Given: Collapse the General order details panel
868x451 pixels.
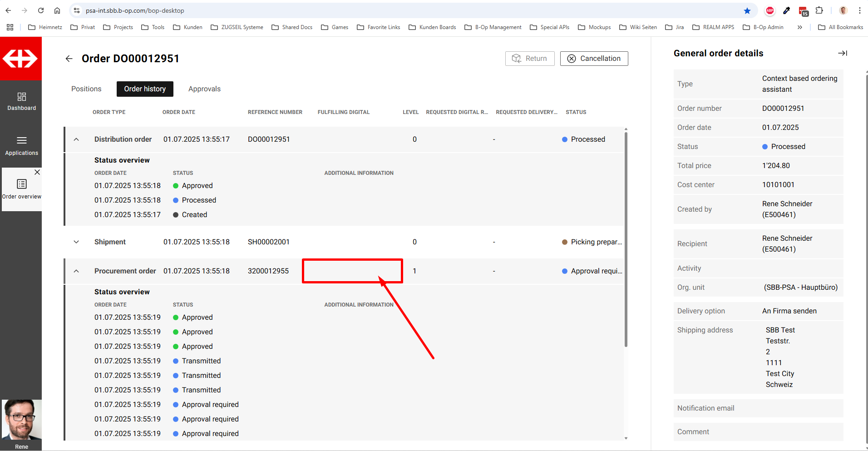Looking at the screenshot, I should click(842, 53).
